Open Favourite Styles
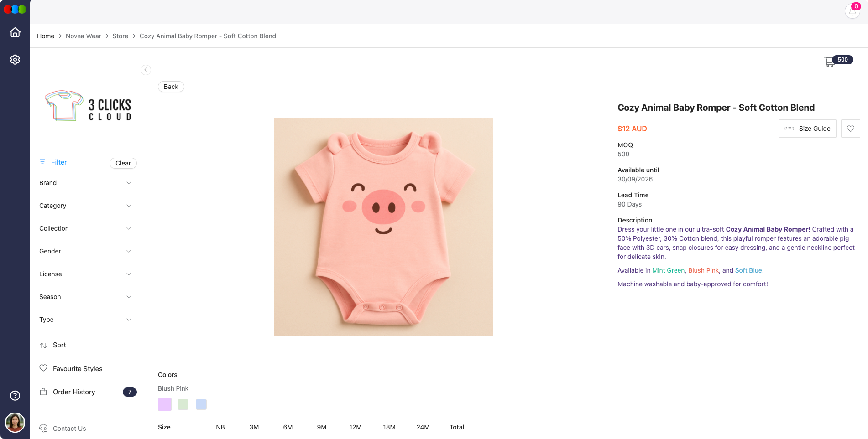Image resolution: width=868 pixels, height=439 pixels. (78, 368)
